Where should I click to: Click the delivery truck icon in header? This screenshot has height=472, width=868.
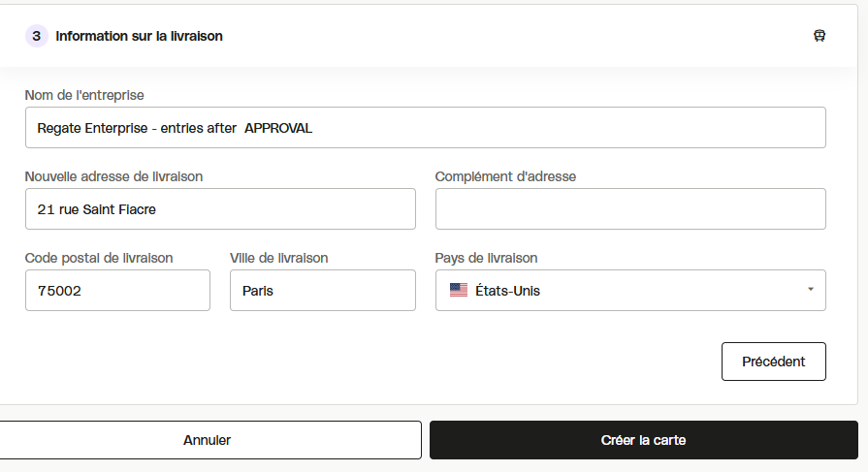[820, 36]
